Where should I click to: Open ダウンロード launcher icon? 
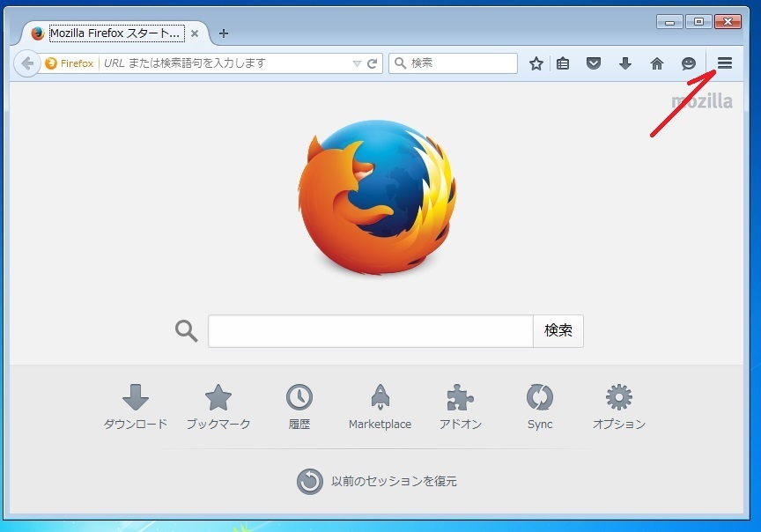tap(136, 407)
